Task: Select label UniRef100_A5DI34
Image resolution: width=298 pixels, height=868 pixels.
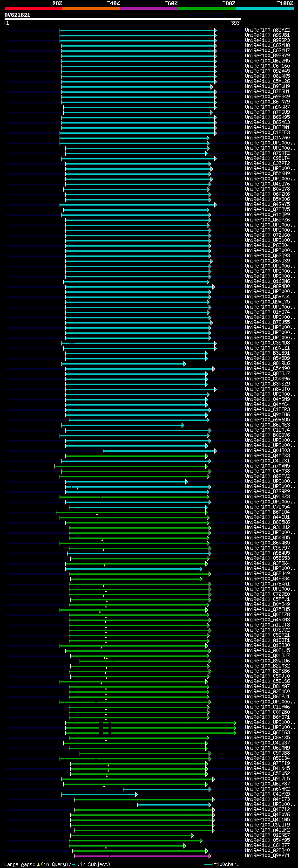Action: [267, 758]
